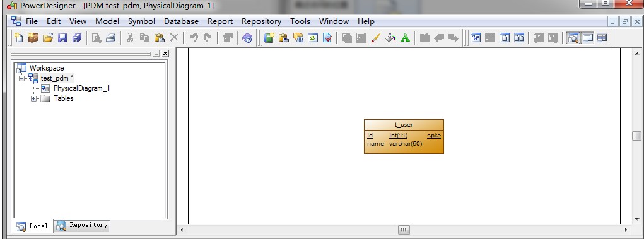The image size is (644, 239).
Task: Open a file with the folder icon
Action: tap(48, 38)
